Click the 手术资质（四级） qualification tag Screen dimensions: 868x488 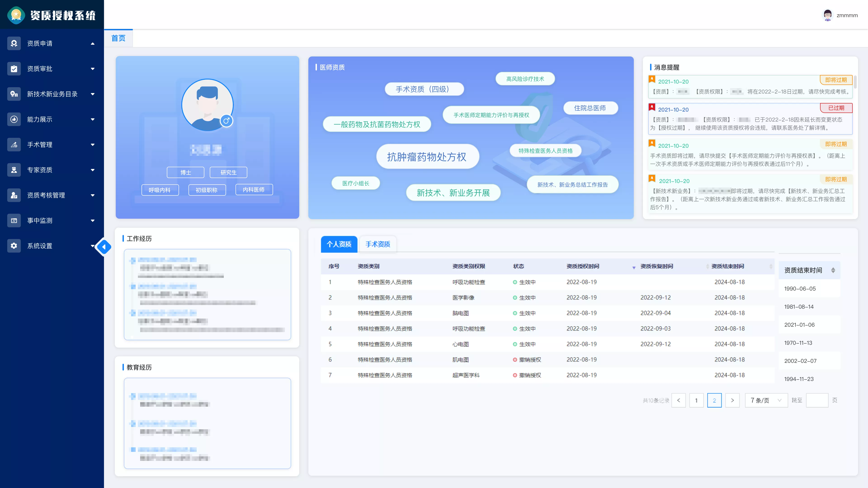click(424, 89)
